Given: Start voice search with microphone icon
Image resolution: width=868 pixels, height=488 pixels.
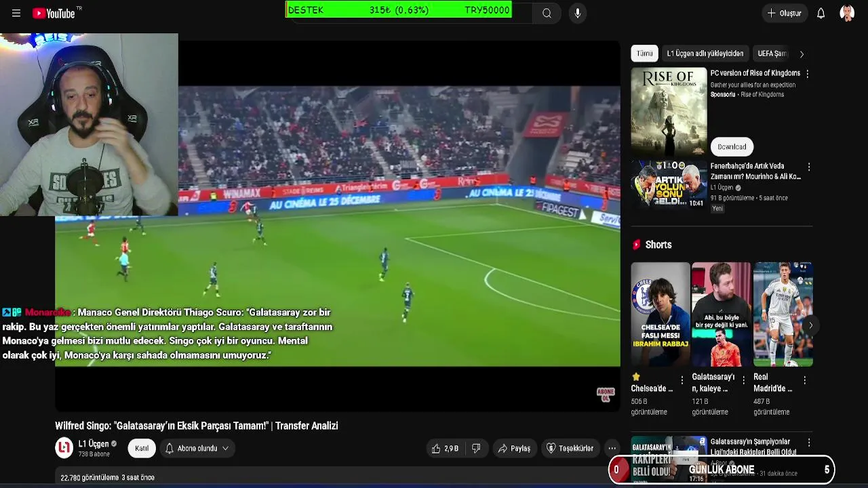Looking at the screenshot, I should [577, 13].
